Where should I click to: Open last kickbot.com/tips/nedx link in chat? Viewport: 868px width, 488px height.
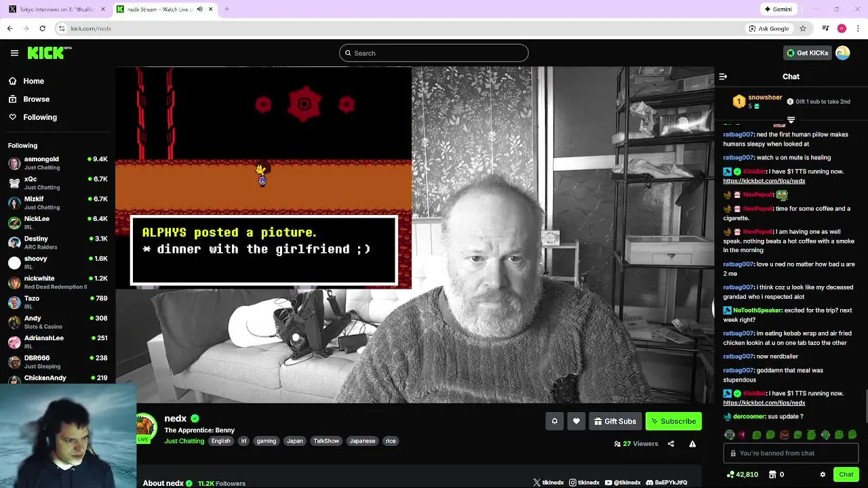[x=764, y=403]
